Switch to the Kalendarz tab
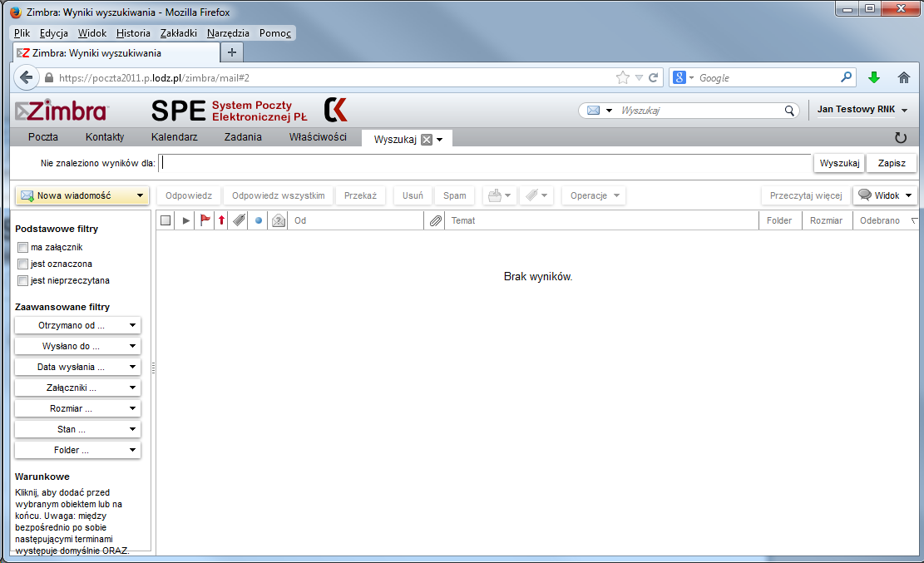 174,137
